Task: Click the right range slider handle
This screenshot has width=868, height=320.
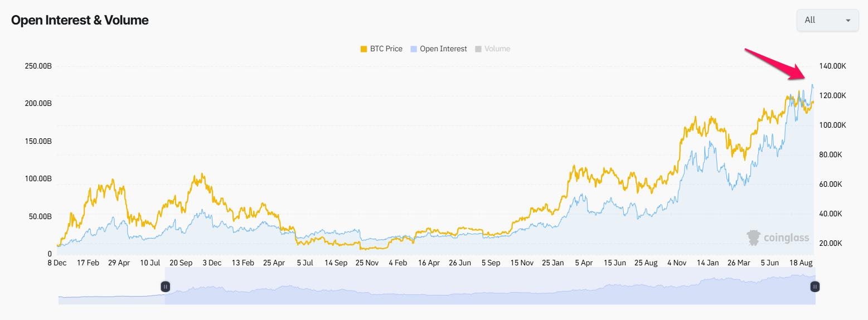Action: (x=815, y=287)
